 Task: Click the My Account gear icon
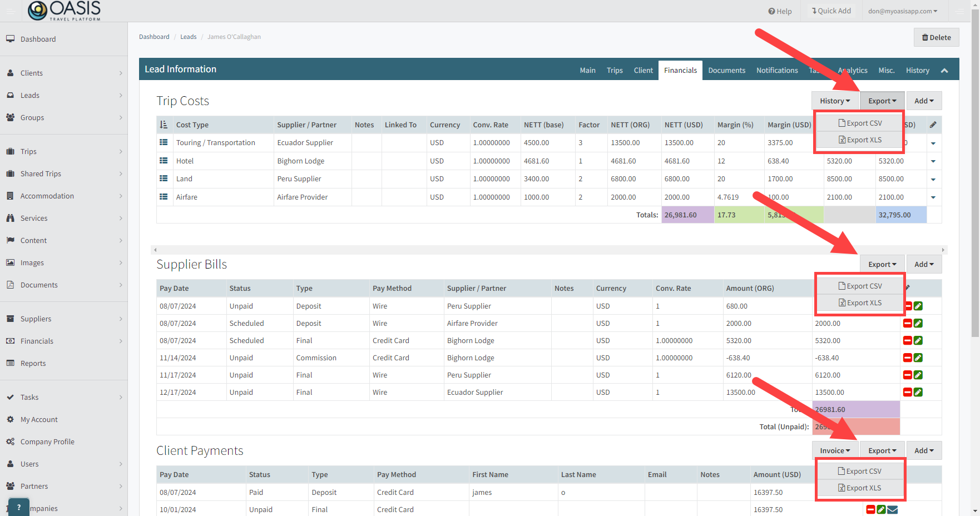(10, 419)
